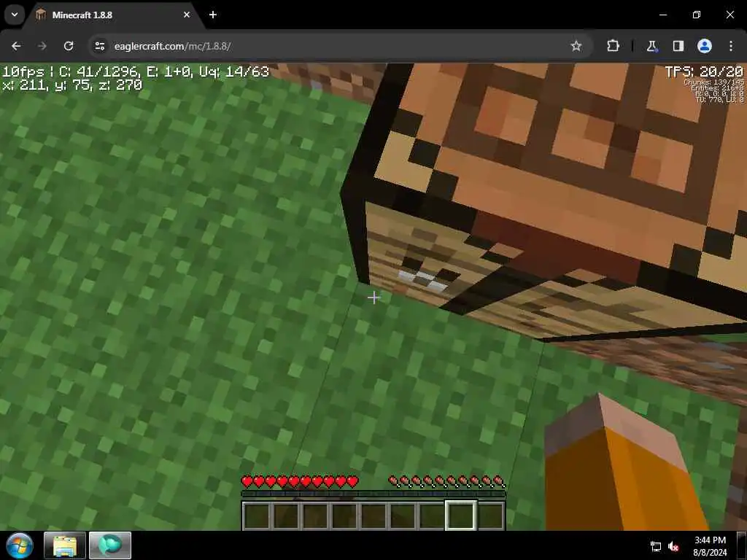Select the ninth hotbar slot
This screenshot has width=747, height=560.
tap(490, 516)
